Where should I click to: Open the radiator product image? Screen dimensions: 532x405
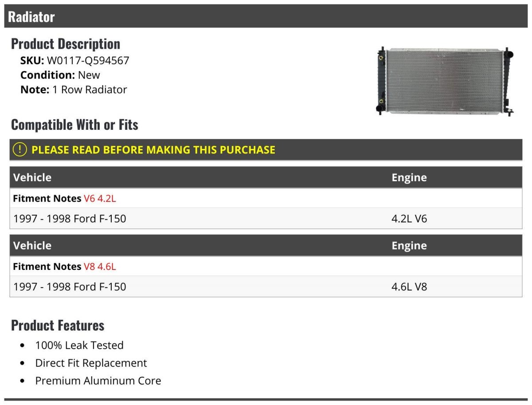pyautogui.click(x=445, y=80)
